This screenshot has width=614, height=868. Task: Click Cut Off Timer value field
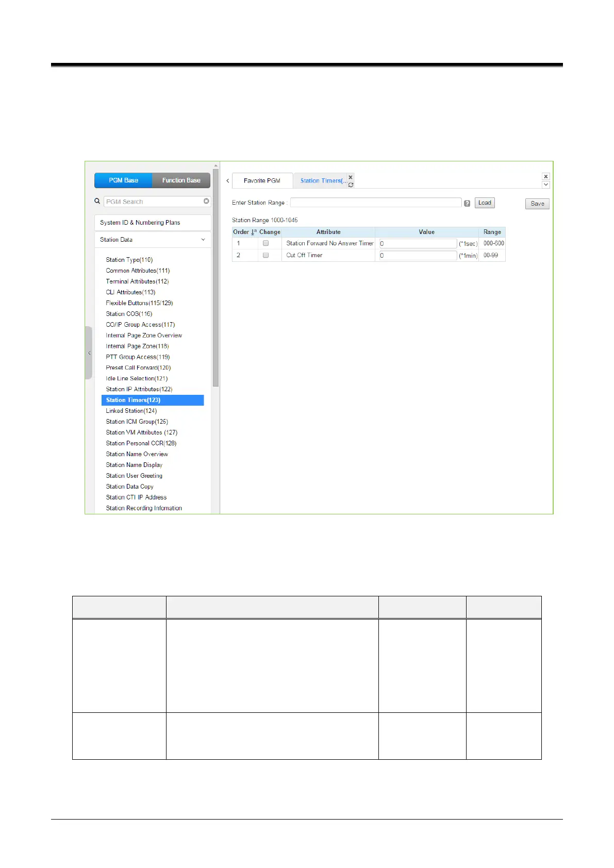[418, 255]
